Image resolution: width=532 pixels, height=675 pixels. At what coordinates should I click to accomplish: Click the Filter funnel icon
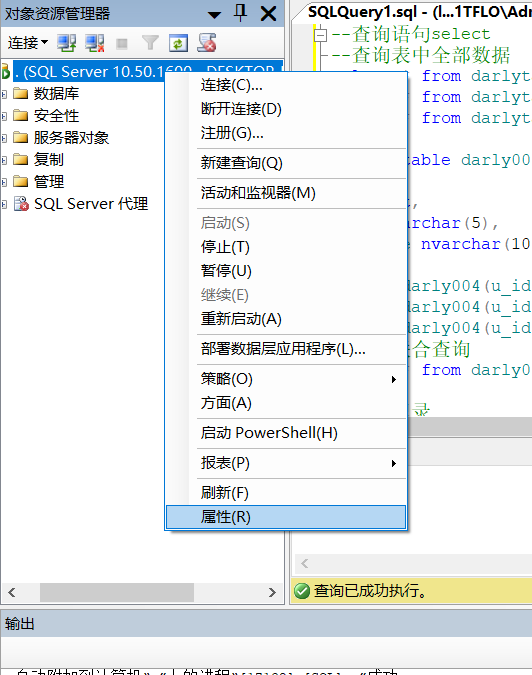pos(150,43)
